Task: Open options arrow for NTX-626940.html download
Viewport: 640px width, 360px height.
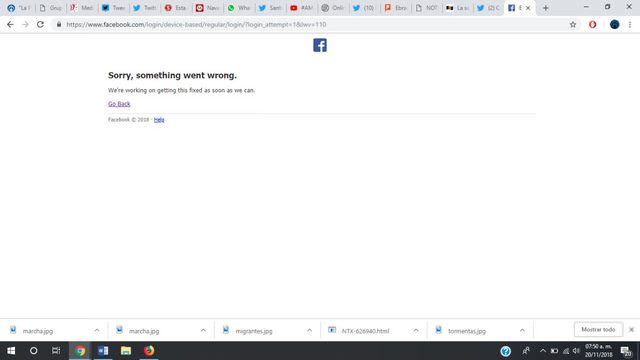Action: [x=416, y=330]
